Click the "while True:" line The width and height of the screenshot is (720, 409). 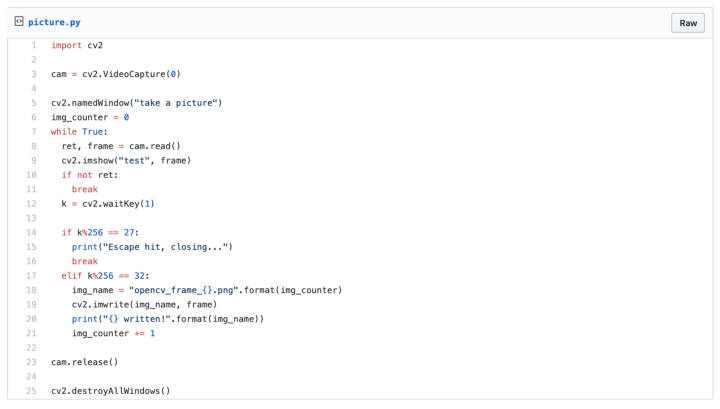click(x=79, y=132)
